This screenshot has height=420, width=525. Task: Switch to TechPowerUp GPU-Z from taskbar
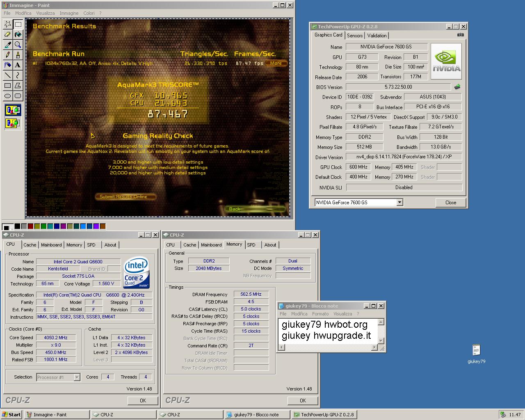click(x=324, y=415)
